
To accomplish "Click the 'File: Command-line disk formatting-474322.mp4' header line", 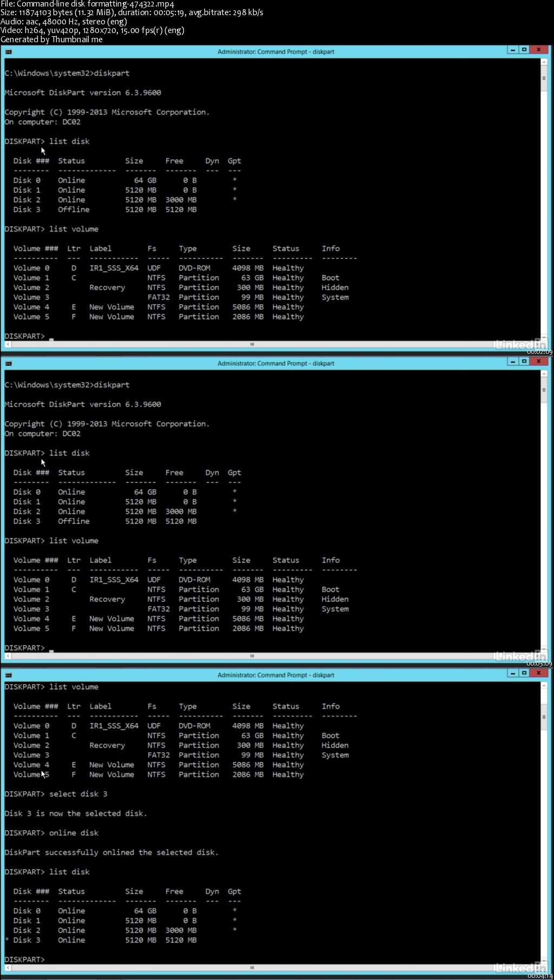I will [87, 4].
